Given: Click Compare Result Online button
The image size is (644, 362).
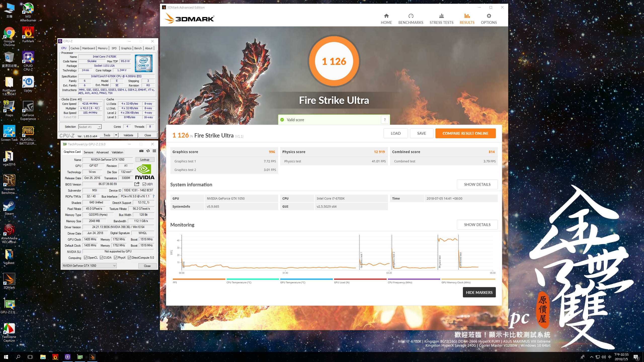Looking at the screenshot, I should 465,133.
